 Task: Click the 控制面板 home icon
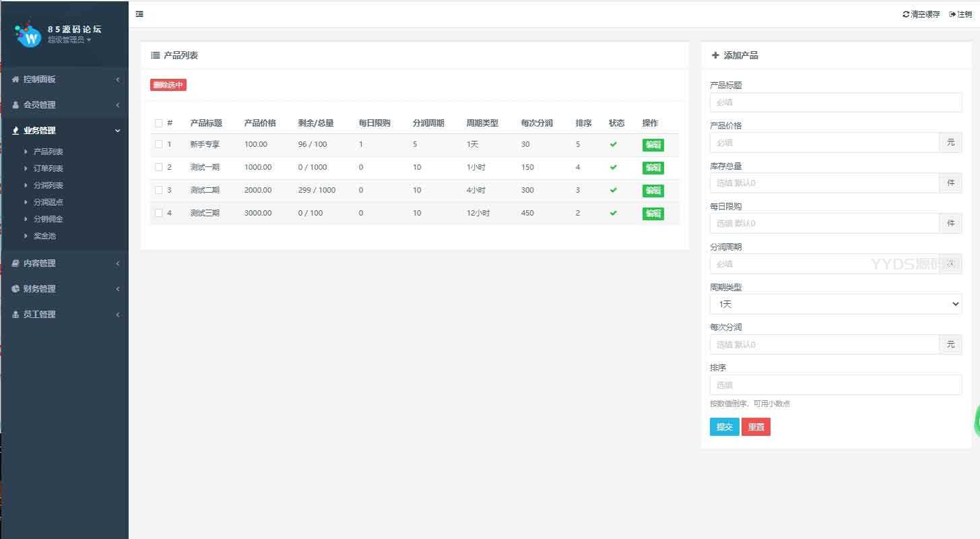[x=15, y=79]
